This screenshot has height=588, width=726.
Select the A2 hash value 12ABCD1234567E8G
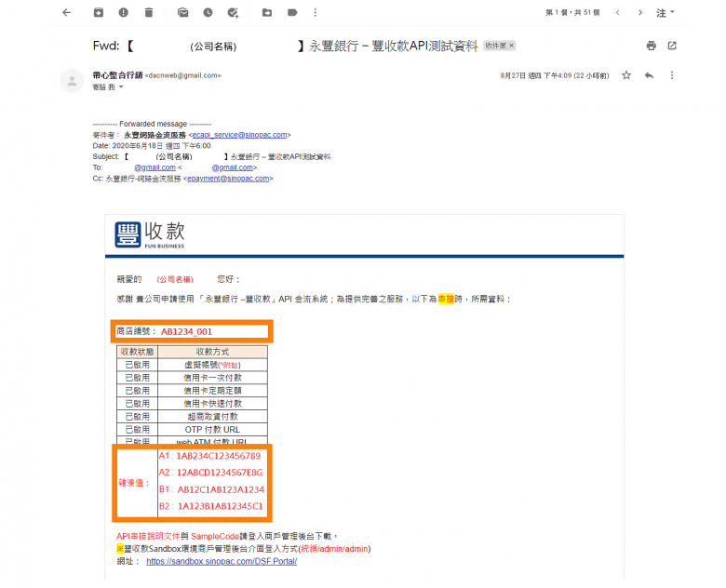[220, 473]
